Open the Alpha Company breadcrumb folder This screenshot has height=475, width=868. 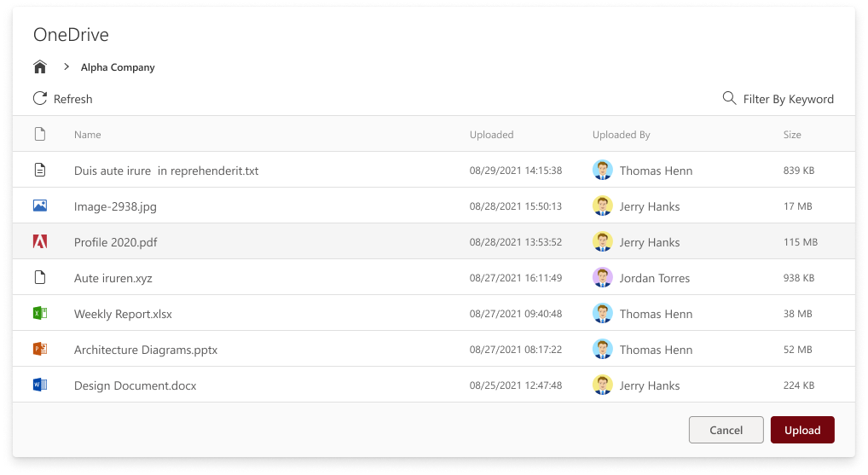coord(118,67)
